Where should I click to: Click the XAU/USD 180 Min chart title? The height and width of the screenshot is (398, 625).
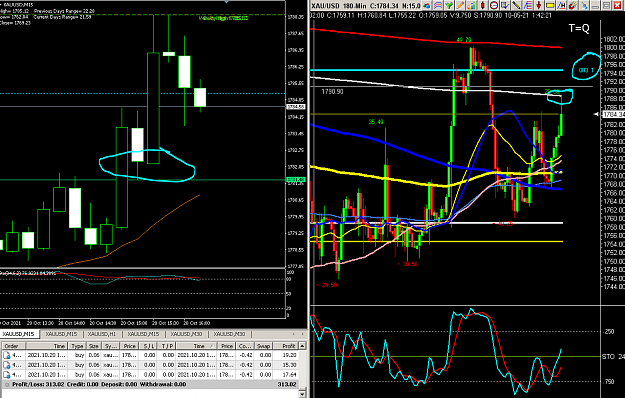tap(339, 6)
